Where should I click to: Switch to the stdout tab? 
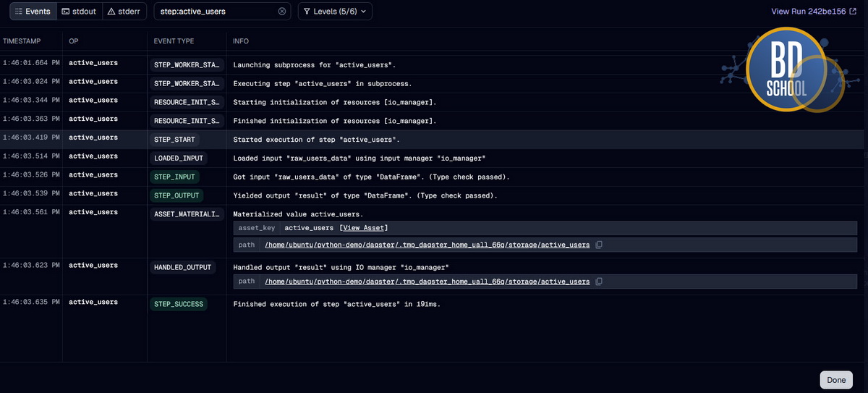pos(79,12)
